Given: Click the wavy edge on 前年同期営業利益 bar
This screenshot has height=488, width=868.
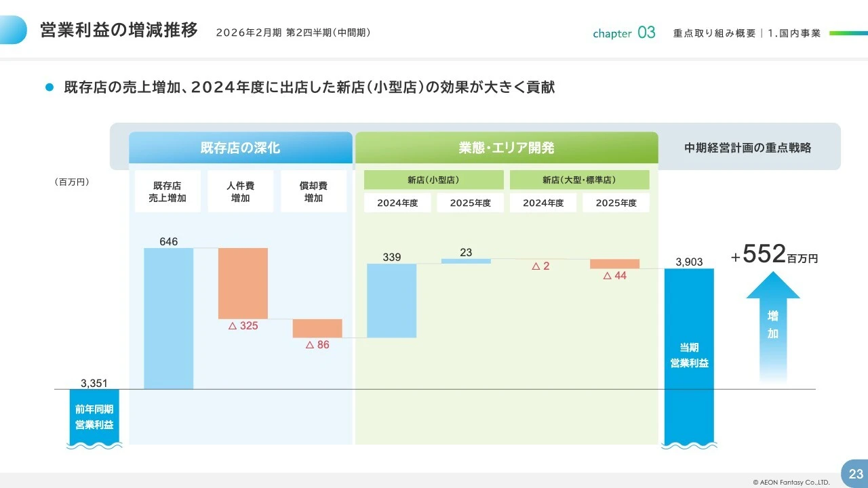Looking at the screenshot, I should coord(94,445).
